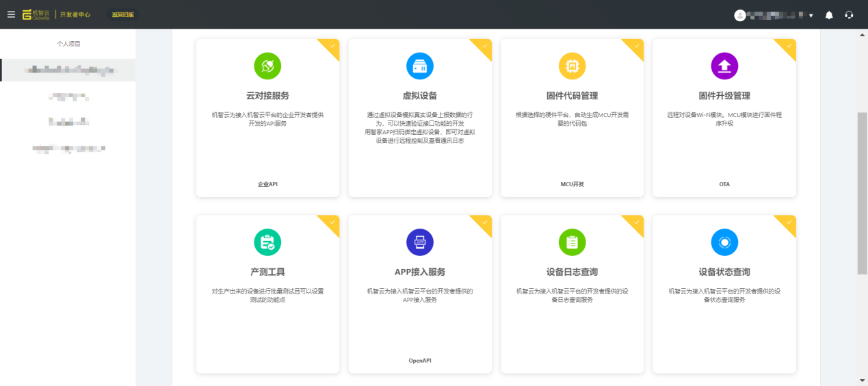Click the APP接入服务 dark blue icon
The width and height of the screenshot is (868, 386).
419,242
